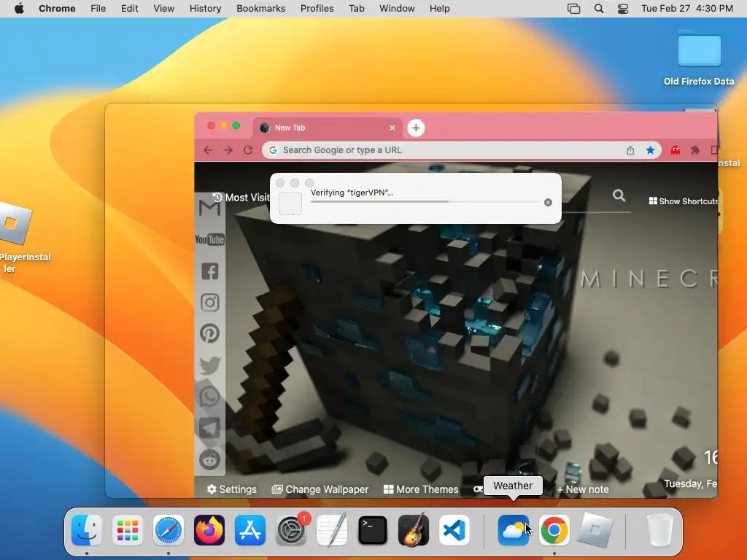
Task: Open Twitter shortcut in the sidebar
Action: [x=209, y=365]
